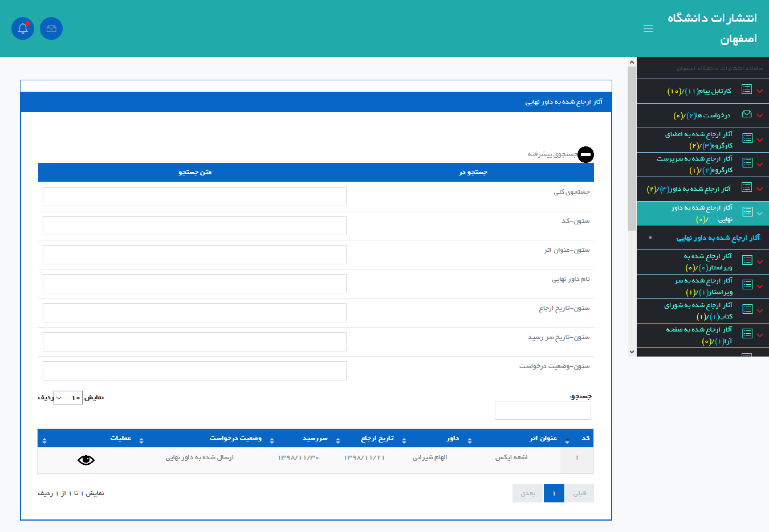Select آثار ارجاع شده به داور نهایی submenu item
Screen dimensions: 769x532
[718, 238]
